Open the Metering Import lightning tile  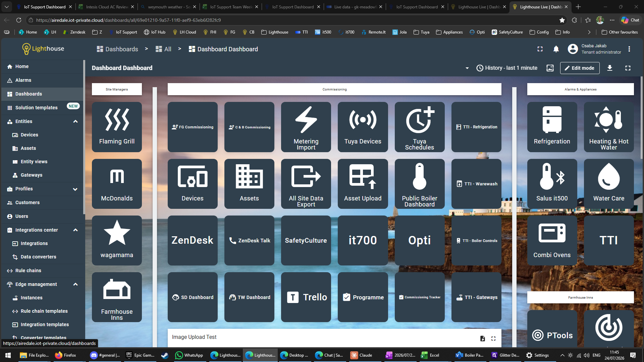tap(306, 127)
